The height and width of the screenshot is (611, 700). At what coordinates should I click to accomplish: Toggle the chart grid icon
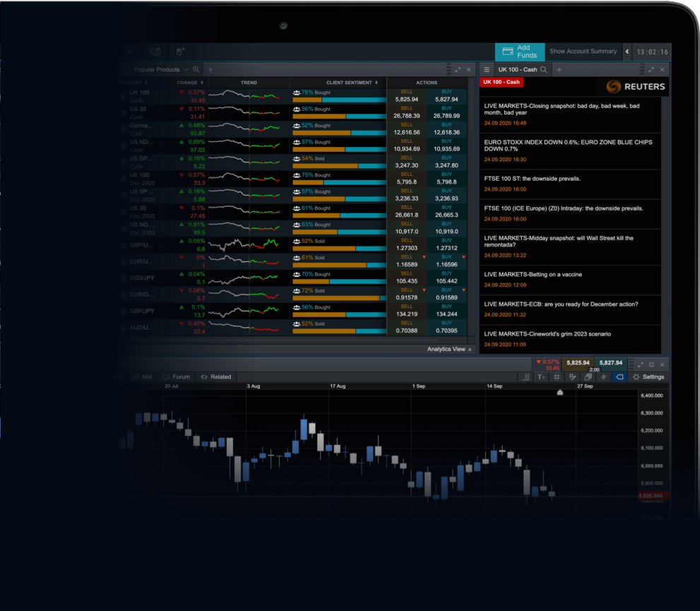557,377
